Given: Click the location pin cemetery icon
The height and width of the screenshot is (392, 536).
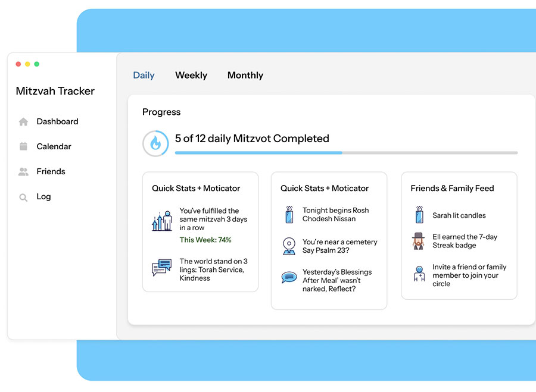Looking at the screenshot, I should click(x=289, y=246).
